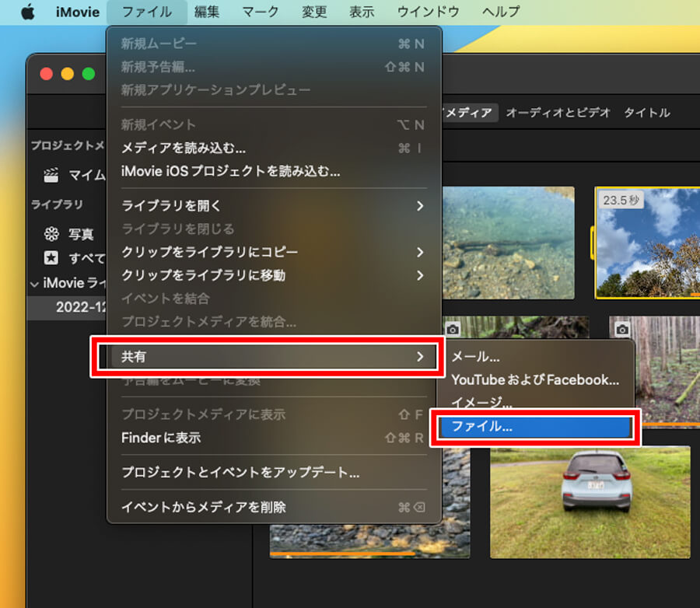Maximize the iMovie window
The height and width of the screenshot is (608, 700).
[89, 74]
